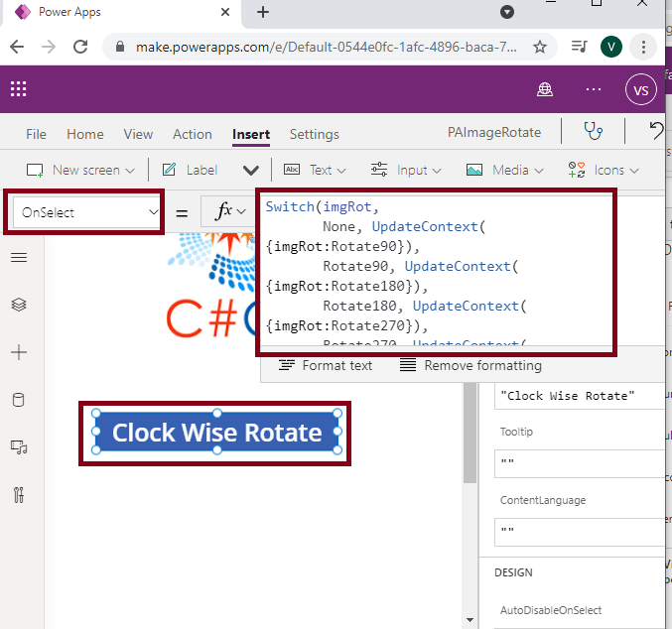672x629 pixels.
Task: Open the Tree view hamburger icon
Action: (x=19, y=257)
